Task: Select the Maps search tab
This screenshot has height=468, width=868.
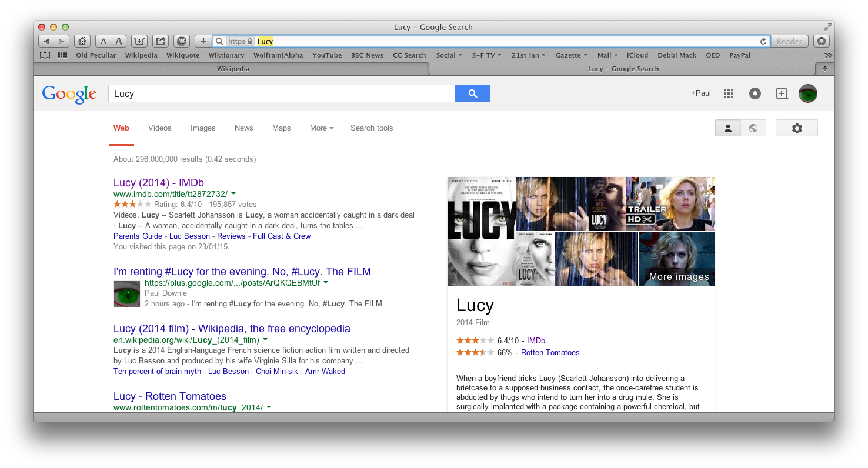Action: coord(281,128)
